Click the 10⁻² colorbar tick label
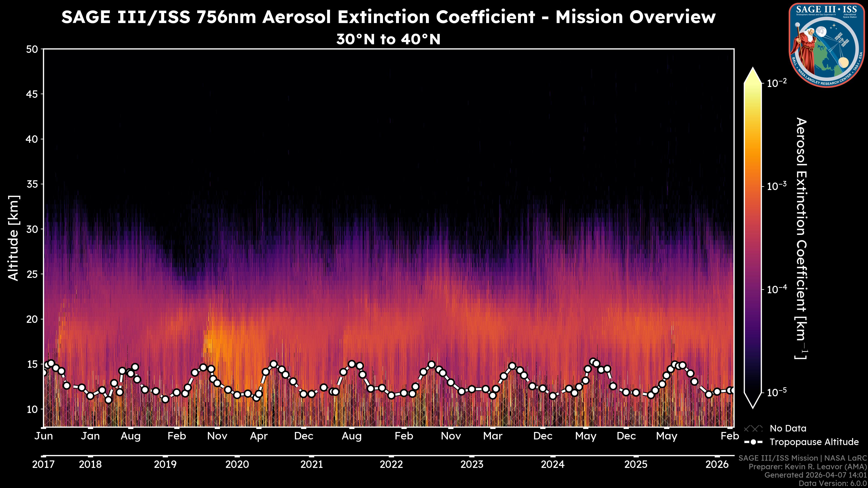The image size is (868, 488). (x=777, y=83)
